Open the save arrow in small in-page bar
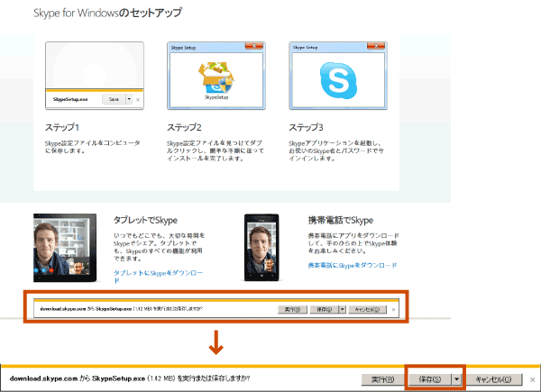 342,309
